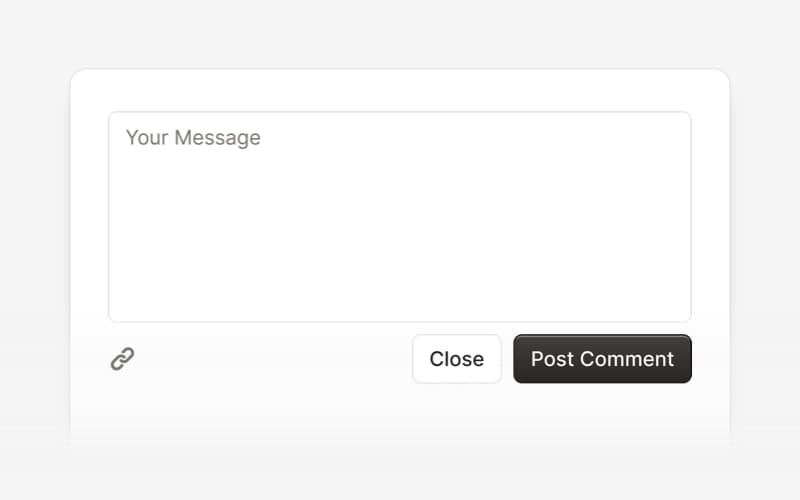
Task: Submit the comment with Post Comment
Action: (603, 359)
